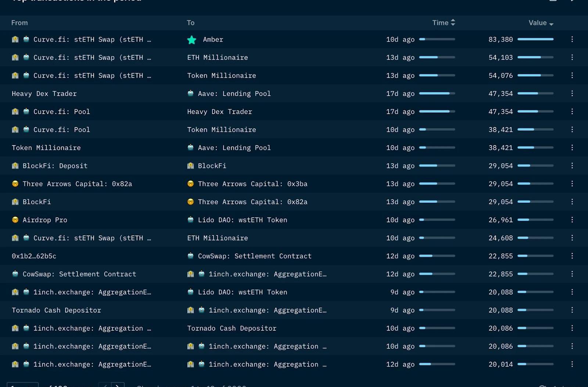The height and width of the screenshot is (387, 588).
Task: Open the options menu for the 83,380 transaction
Action: [572, 39]
